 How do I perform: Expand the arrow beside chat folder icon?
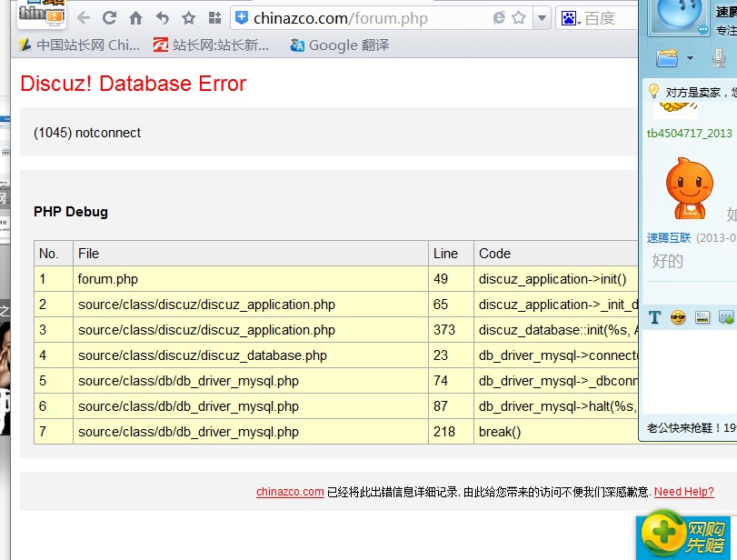point(690,58)
